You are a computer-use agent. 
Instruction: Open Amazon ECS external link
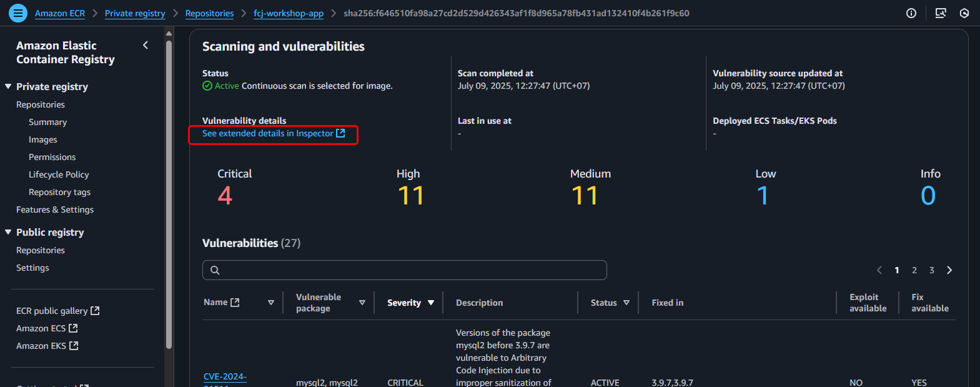tap(47, 328)
